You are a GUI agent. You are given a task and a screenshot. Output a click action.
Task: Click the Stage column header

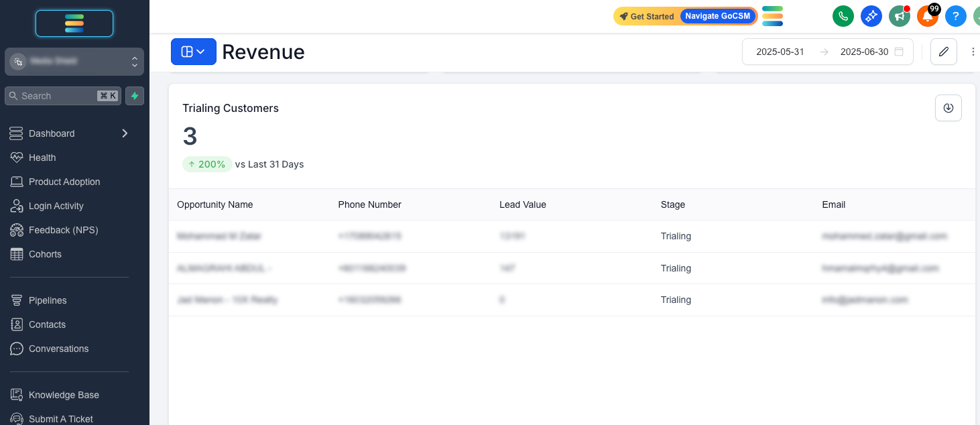[x=673, y=204]
